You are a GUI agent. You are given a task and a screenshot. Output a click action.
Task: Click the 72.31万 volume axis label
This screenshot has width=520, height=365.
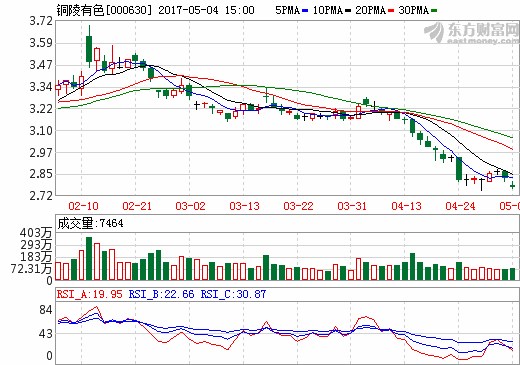[x=31, y=269]
